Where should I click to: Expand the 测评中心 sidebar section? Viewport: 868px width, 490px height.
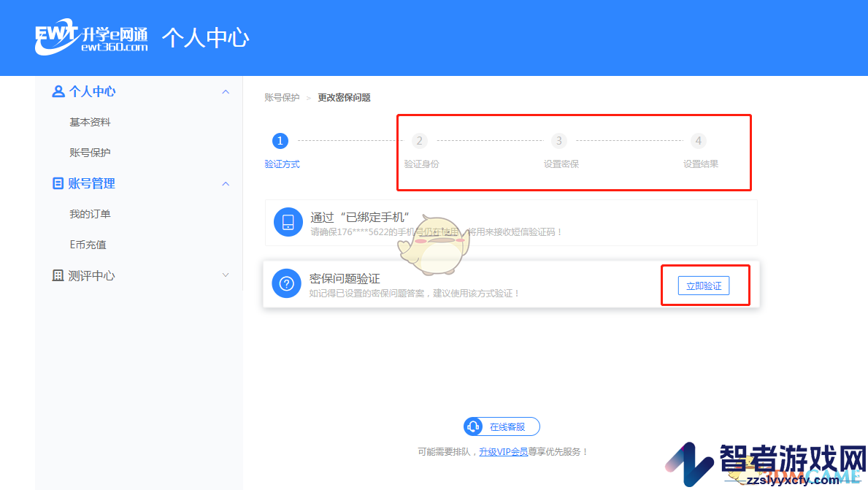point(226,275)
